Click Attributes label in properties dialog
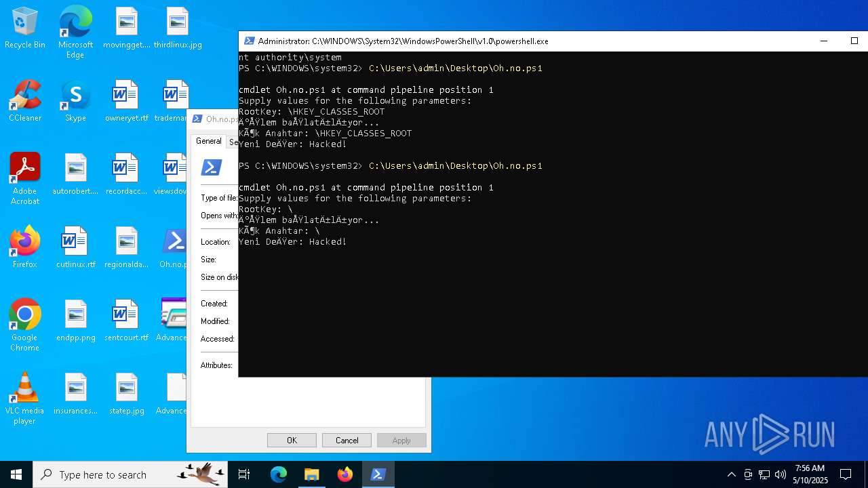Viewport: 868px width, 488px height. pos(216,365)
